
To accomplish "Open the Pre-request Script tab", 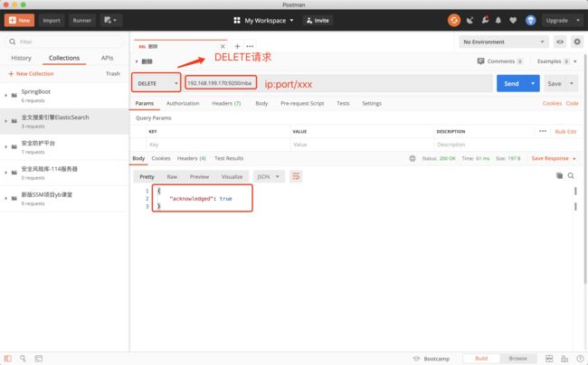I will coord(302,103).
